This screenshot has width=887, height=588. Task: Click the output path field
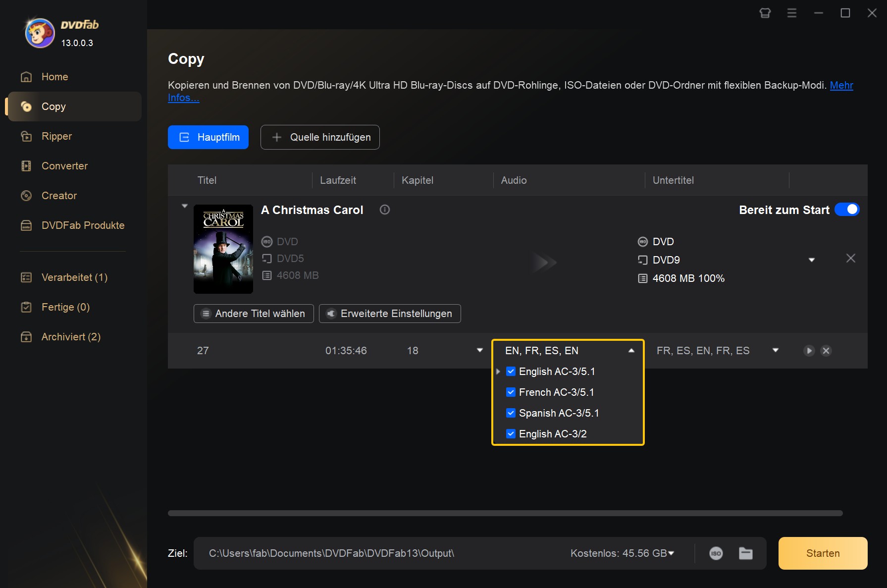pos(332,553)
